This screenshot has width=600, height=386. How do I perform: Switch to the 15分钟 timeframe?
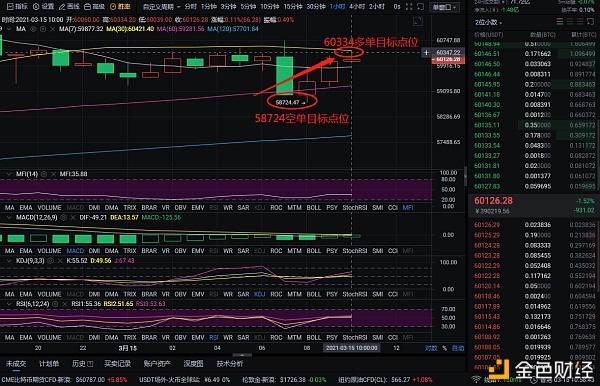coord(293,7)
